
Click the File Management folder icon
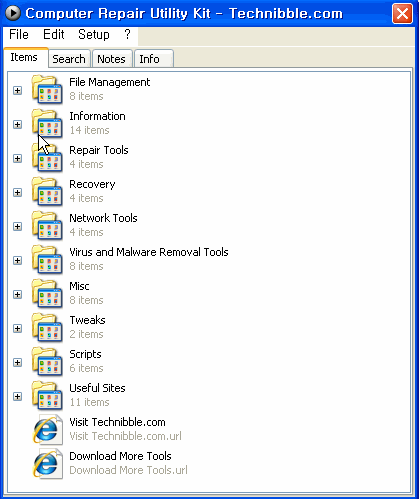pyautogui.click(x=47, y=89)
